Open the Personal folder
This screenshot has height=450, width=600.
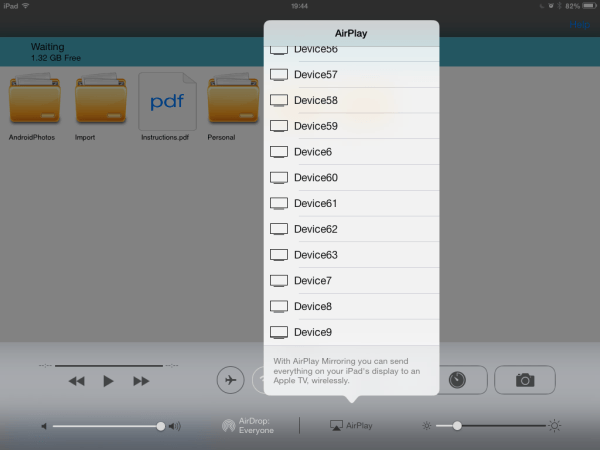tap(228, 102)
